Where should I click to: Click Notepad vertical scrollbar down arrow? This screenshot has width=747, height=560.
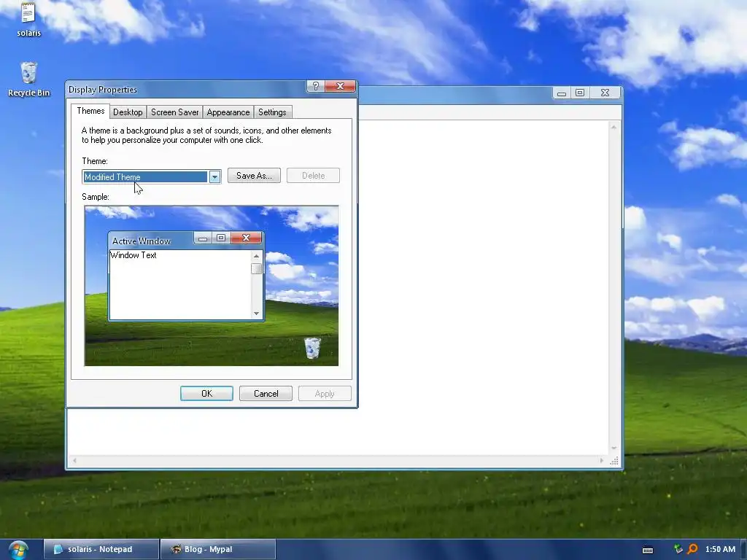(x=614, y=448)
